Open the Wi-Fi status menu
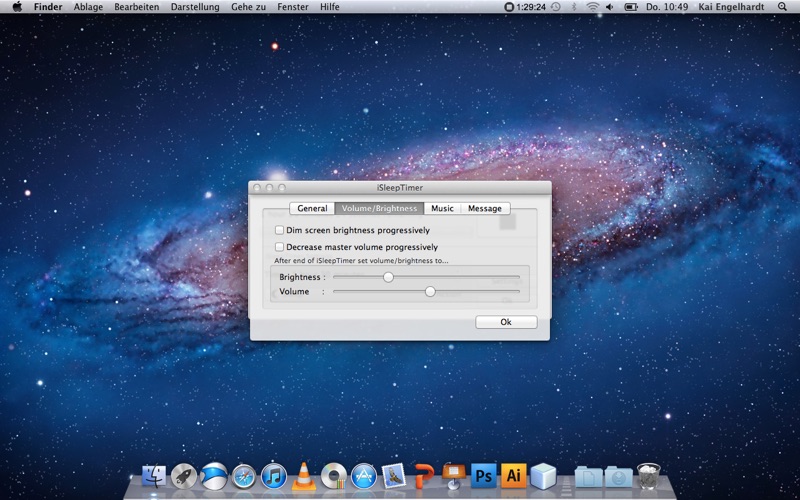 pyautogui.click(x=592, y=7)
